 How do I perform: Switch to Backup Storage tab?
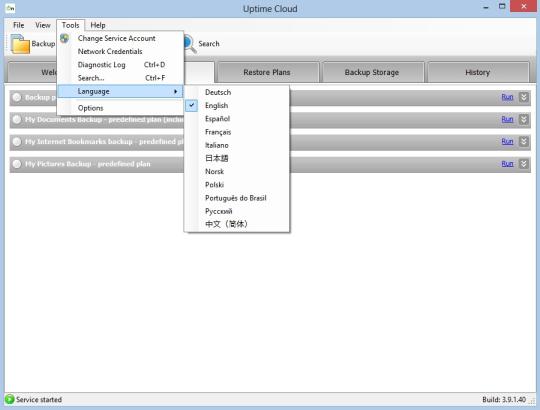372,72
